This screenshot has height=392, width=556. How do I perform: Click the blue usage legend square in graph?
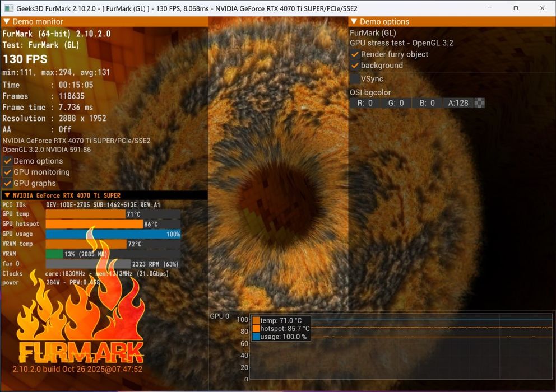(256, 337)
